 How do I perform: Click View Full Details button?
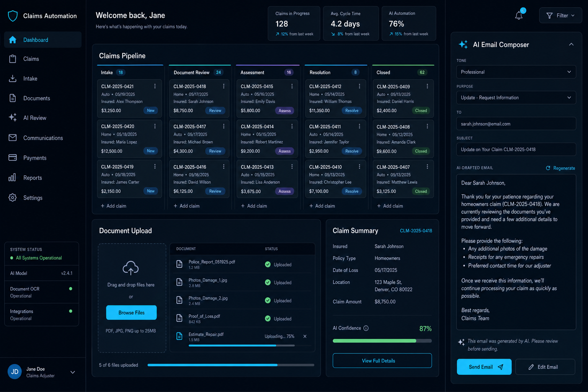click(382, 361)
